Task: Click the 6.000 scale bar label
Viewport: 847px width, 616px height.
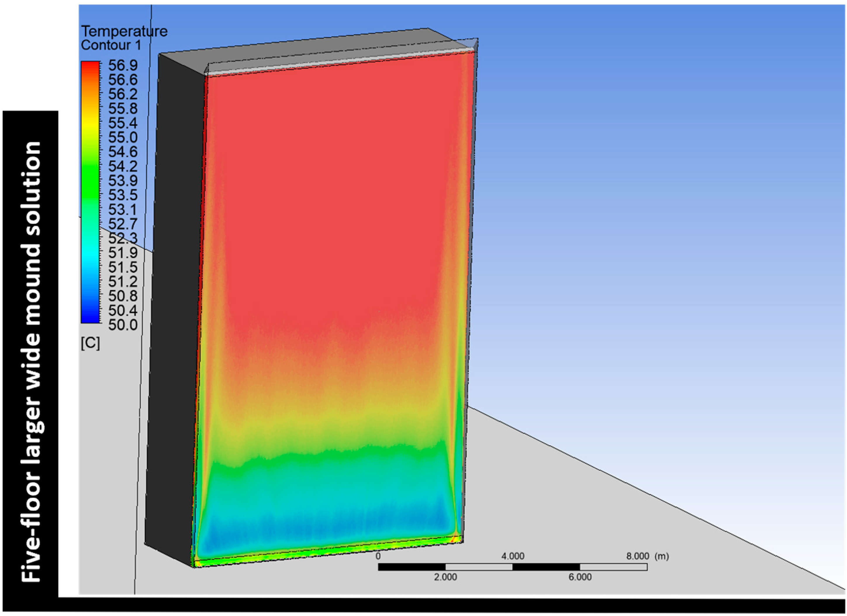Action: click(580, 577)
